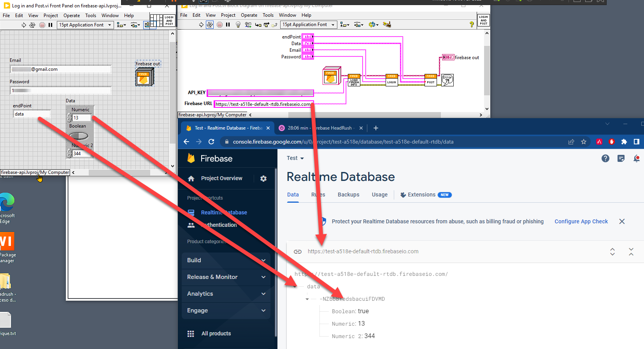Open Test project selector dropdown

point(295,158)
